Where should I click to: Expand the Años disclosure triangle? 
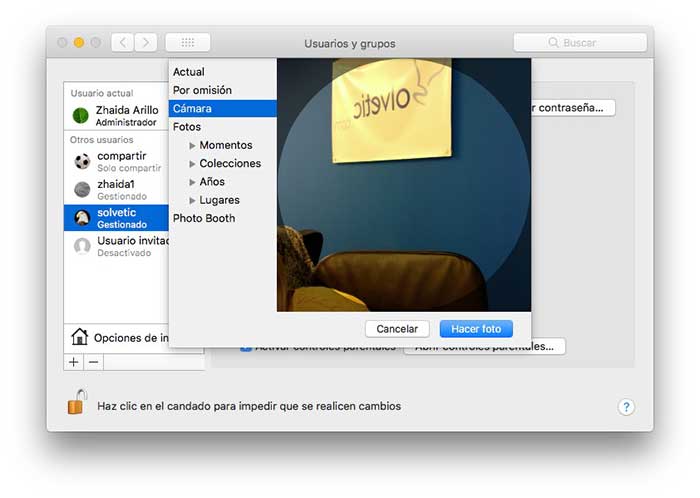point(192,182)
